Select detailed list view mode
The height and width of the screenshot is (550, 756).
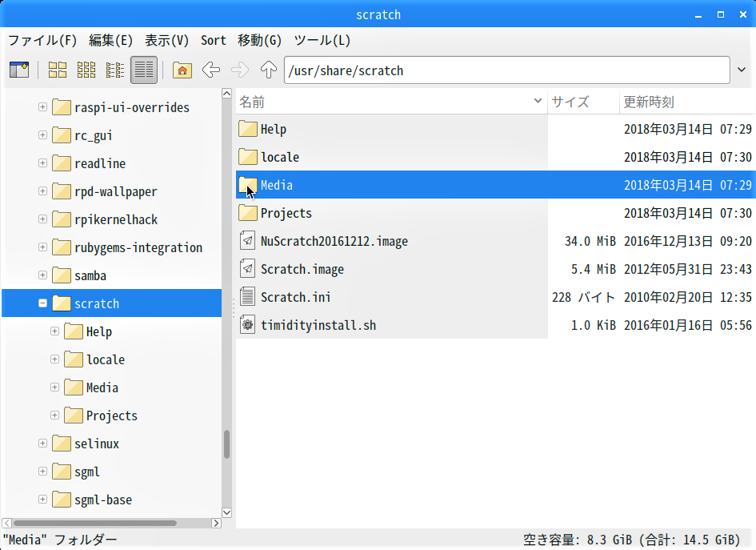pos(144,70)
